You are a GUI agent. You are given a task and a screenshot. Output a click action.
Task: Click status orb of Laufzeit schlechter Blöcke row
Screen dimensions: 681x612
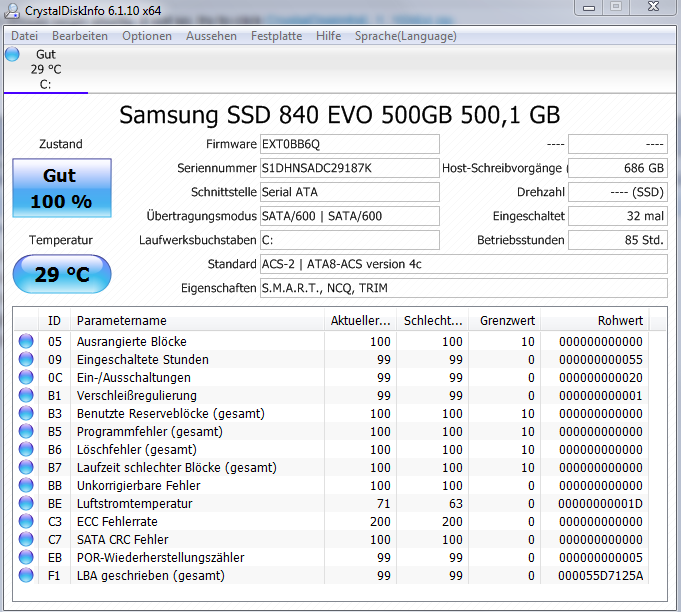[x=26, y=467]
